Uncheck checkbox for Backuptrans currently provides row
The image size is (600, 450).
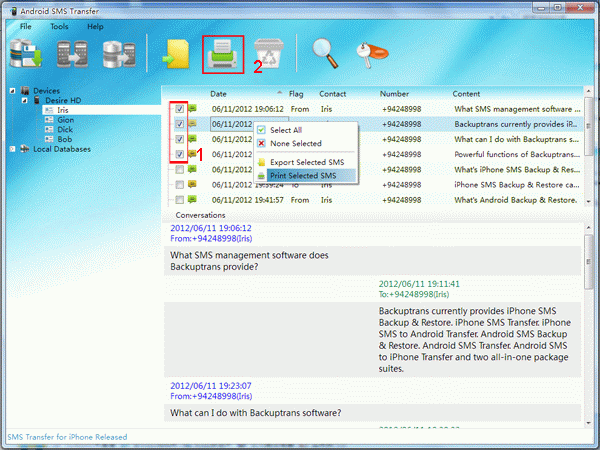point(179,124)
